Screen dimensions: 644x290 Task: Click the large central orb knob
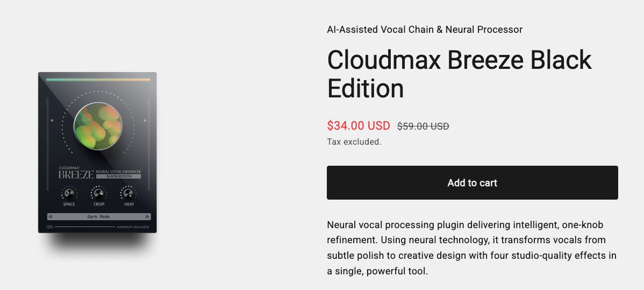(x=97, y=125)
